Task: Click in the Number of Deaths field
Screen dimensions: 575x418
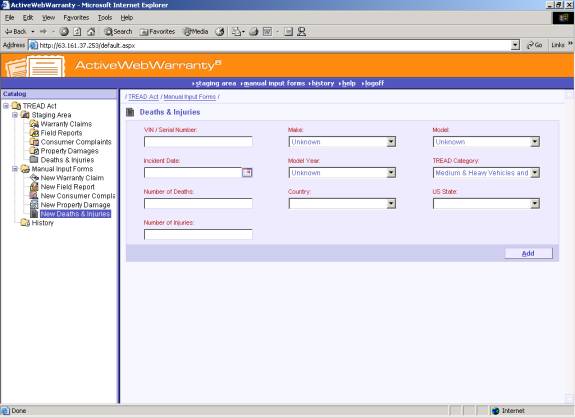Action: 198,204
